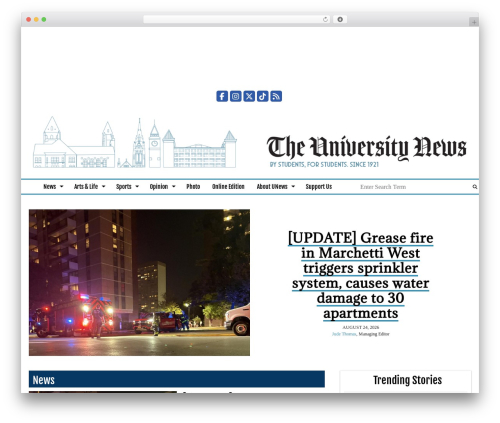500x423 pixels.
Task: Click the August 24 article date
Action: pos(360,328)
